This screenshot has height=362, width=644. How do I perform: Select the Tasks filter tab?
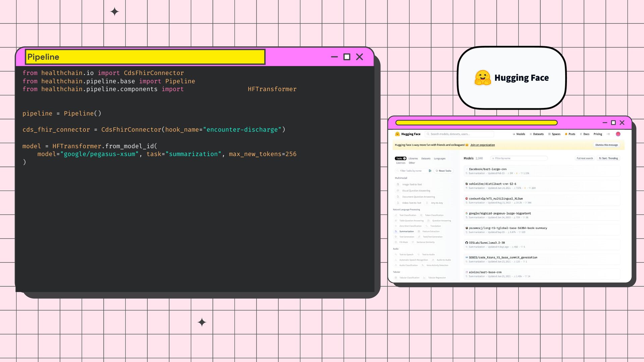400,159
